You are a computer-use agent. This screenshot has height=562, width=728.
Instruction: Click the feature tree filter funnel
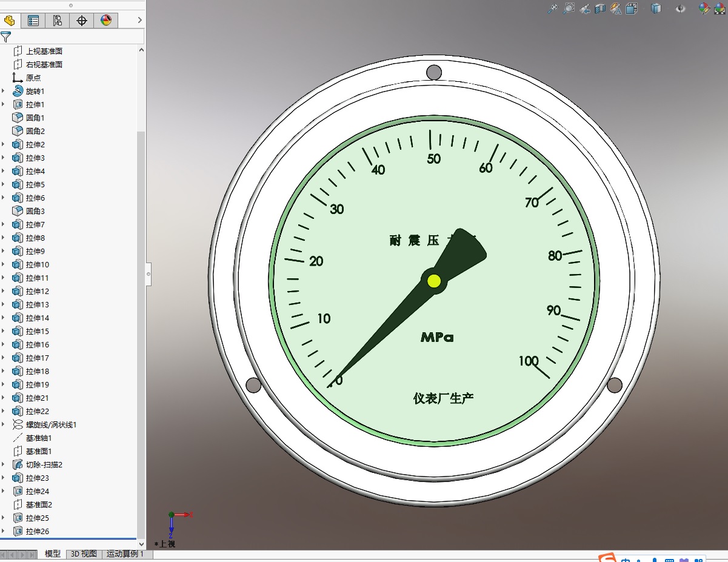(6, 36)
